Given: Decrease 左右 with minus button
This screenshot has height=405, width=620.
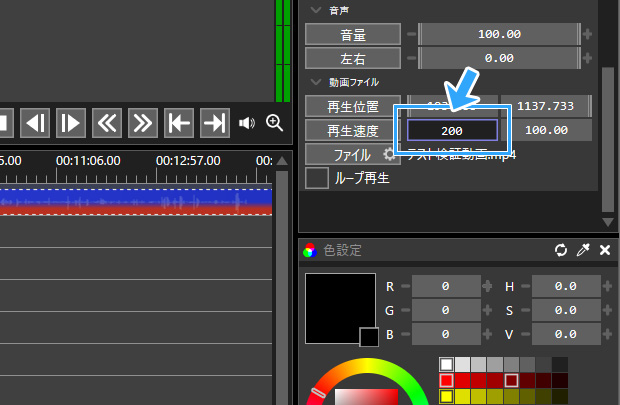Looking at the screenshot, I should [x=411, y=58].
